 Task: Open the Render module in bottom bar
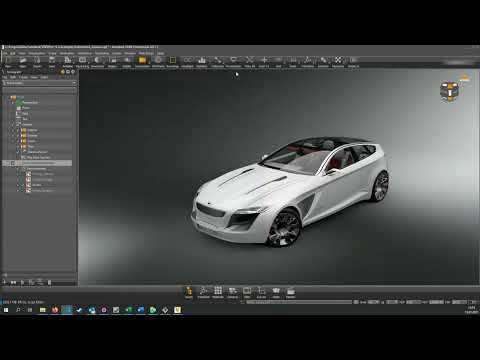pos(290,292)
